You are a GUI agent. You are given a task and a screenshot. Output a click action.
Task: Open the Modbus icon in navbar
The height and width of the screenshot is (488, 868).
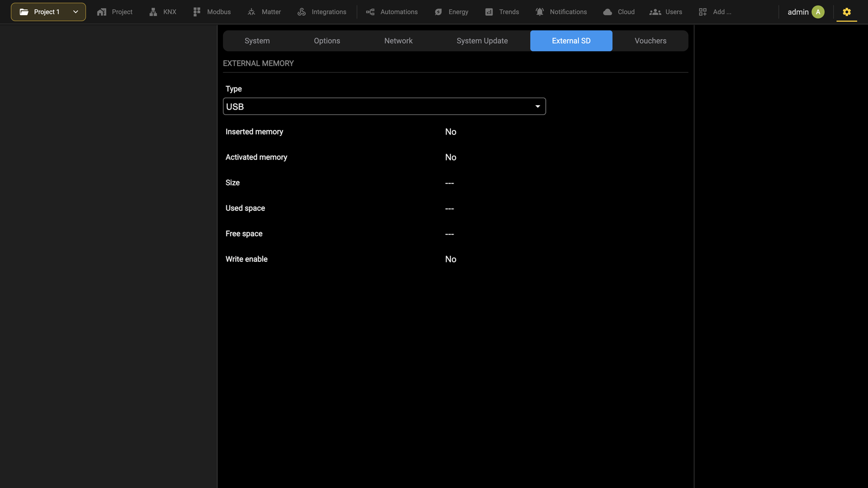(197, 12)
